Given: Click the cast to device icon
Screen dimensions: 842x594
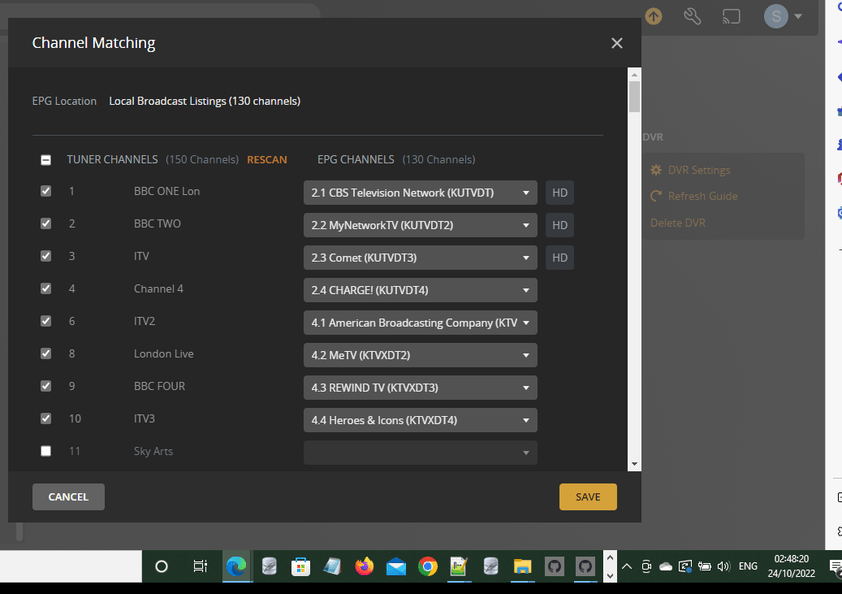Looking at the screenshot, I should point(731,17).
